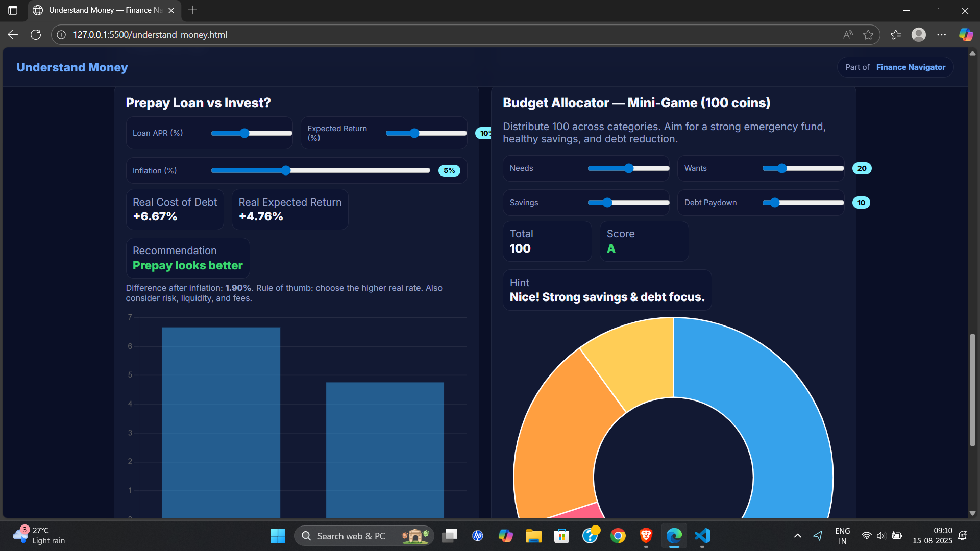Screen dimensions: 980x551
Task: Open File Explorer from taskbar
Action: [534, 536]
